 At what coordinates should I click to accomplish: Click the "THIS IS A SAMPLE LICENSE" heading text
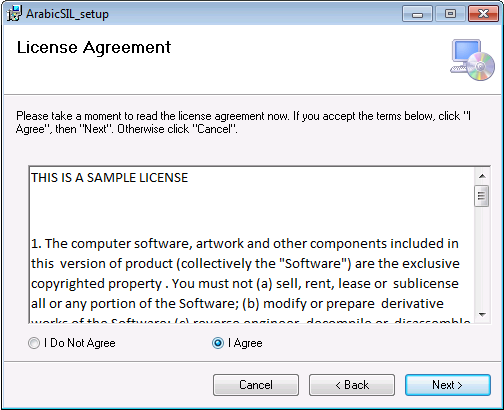(110, 178)
